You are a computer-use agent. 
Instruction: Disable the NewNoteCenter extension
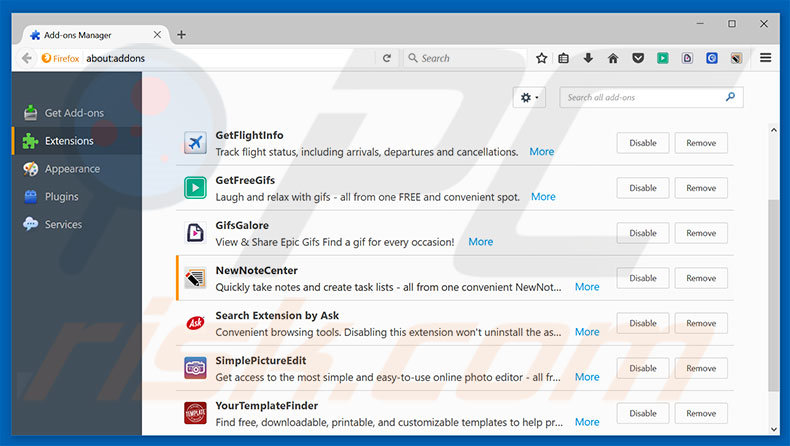tap(643, 278)
